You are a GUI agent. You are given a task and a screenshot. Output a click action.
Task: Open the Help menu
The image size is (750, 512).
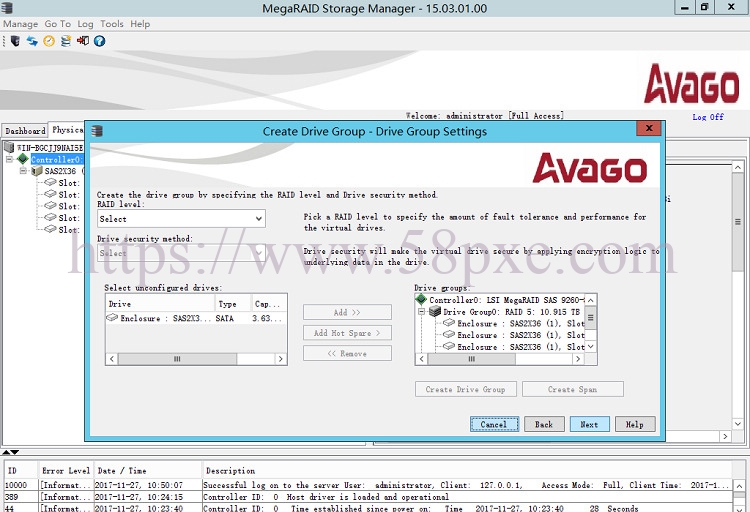pyautogui.click(x=140, y=24)
